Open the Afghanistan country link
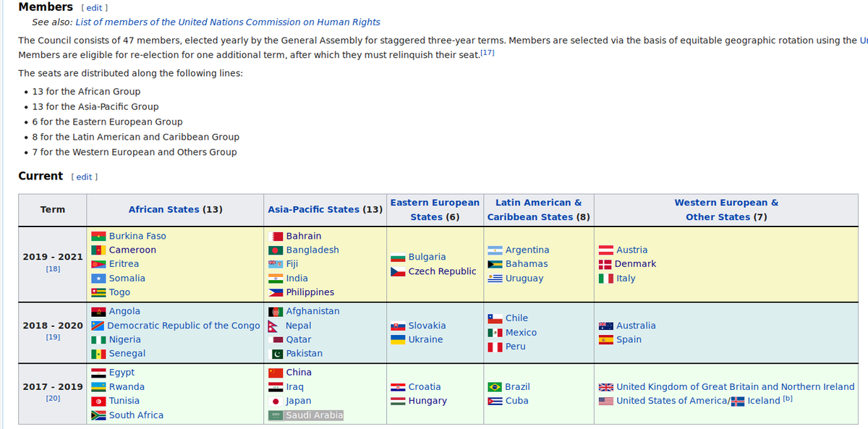The height and width of the screenshot is (429, 868). (312, 311)
